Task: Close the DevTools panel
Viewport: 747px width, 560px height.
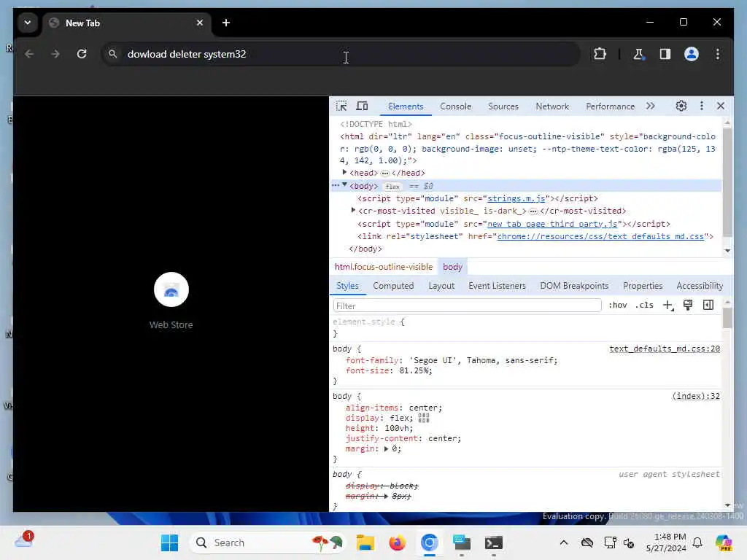Action: click(720, 106)
